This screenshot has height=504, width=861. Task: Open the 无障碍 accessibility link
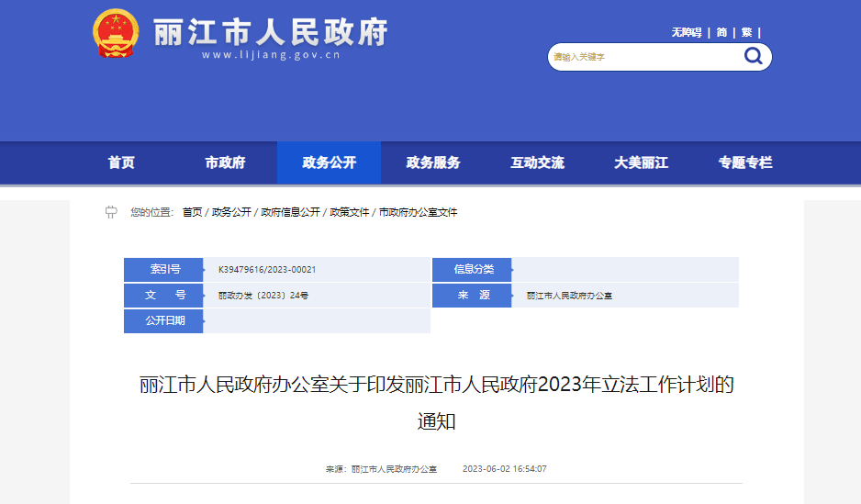pos(687,32)
